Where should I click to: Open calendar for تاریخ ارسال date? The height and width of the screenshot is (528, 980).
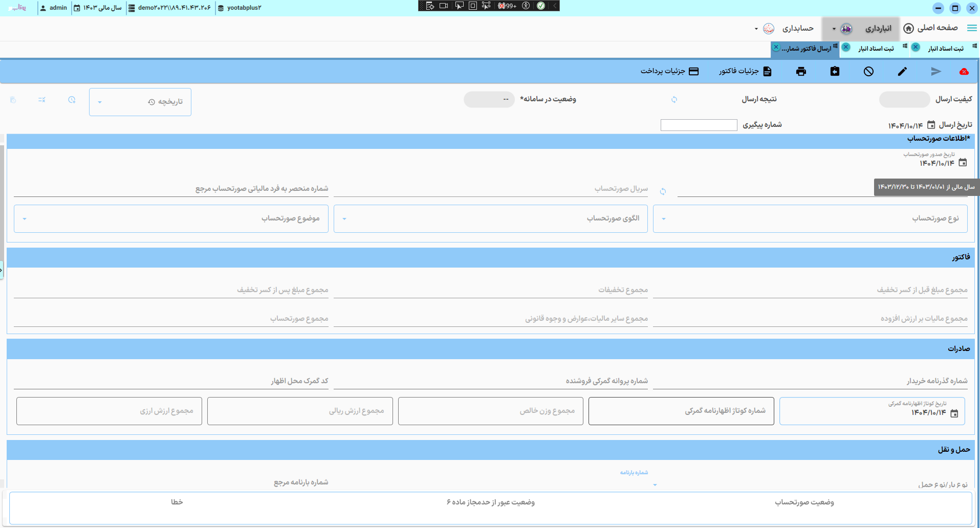tap(931, 125)
